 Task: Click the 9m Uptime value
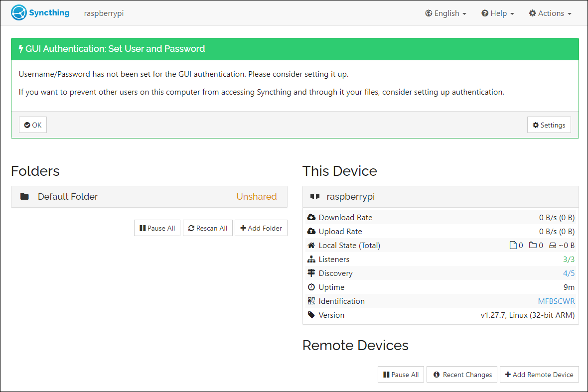(569, 287)
